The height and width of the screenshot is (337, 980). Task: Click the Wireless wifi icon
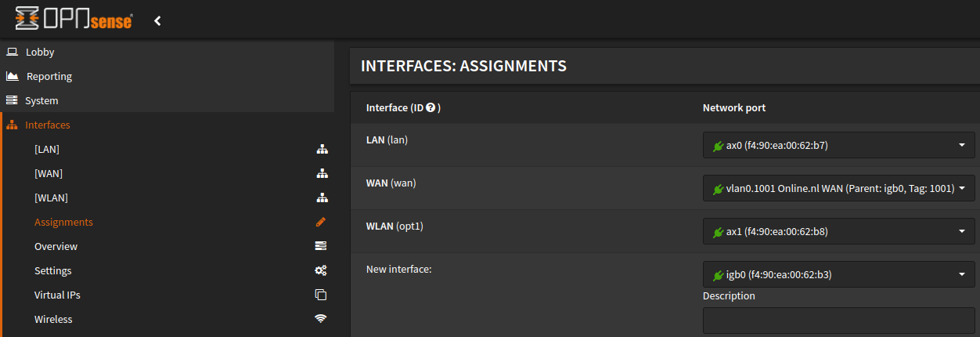pos(321,320)
